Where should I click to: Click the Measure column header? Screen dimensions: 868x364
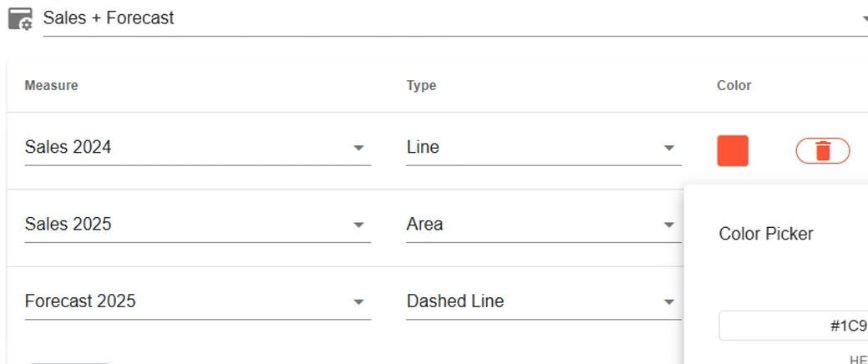point(51,85)
